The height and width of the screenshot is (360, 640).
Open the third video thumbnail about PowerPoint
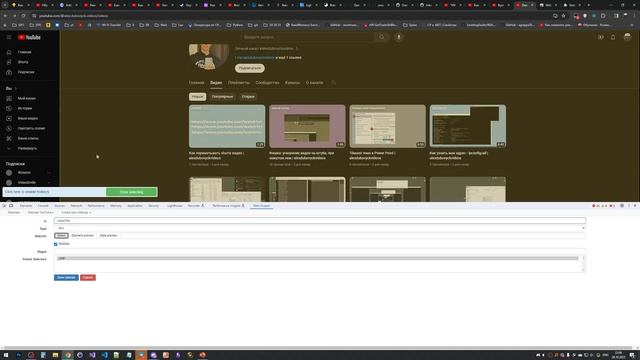pos(387,126)
